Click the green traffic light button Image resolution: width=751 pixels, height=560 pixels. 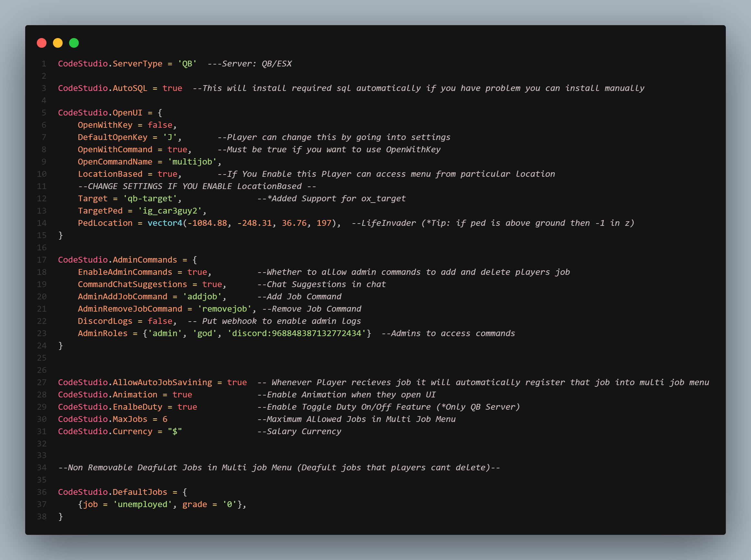pyautogui.click(x=74, y=43)
